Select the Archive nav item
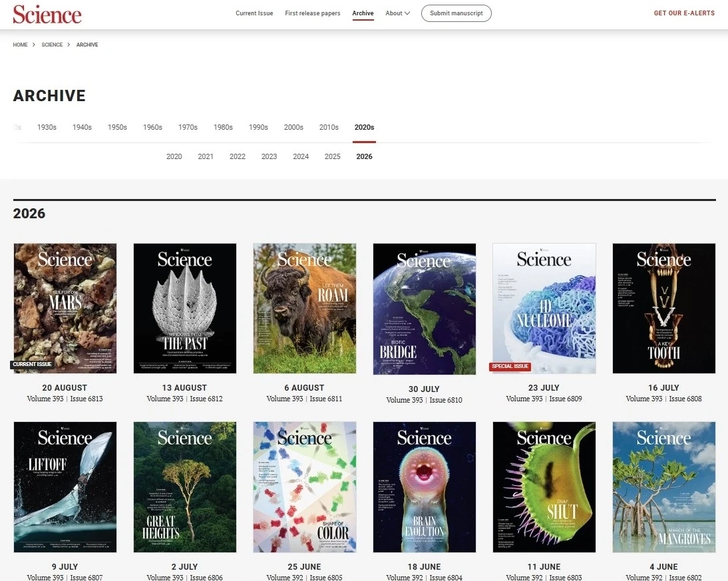 coord(363,13)
